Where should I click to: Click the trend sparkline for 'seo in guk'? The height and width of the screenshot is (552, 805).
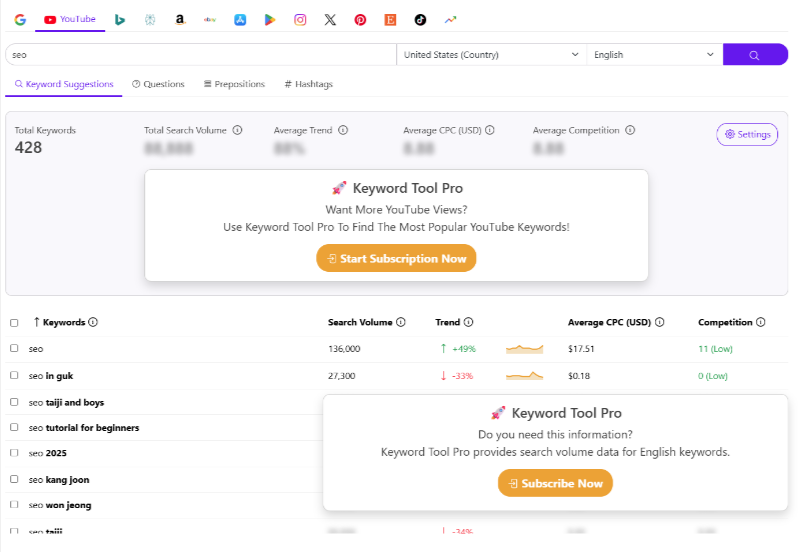pyautogui.click(x=524, y=376)
